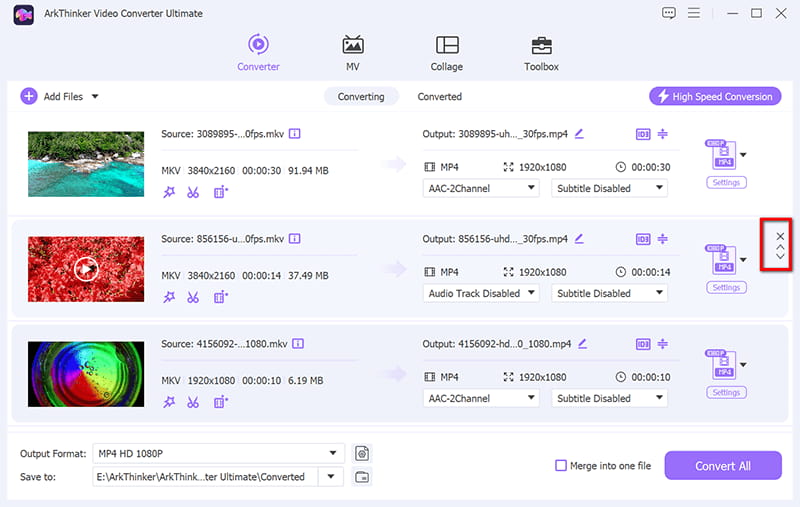Open enhance effects for 4156092 video
This screenshot has width=800, height=507.
(169, 402)
